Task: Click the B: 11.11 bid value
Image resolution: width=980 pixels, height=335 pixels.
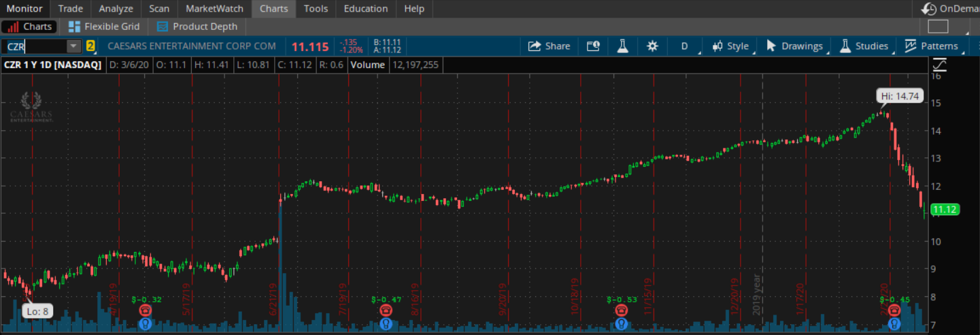Action: 387,42
